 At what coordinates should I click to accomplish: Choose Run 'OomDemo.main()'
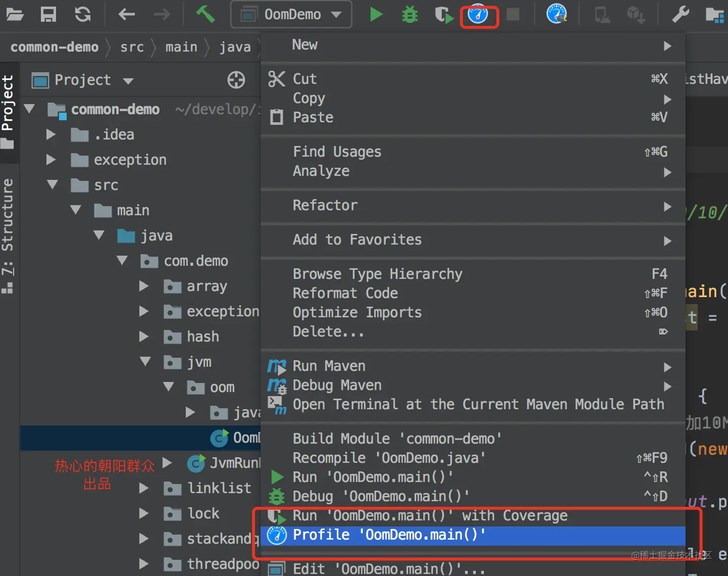[473, 477]
